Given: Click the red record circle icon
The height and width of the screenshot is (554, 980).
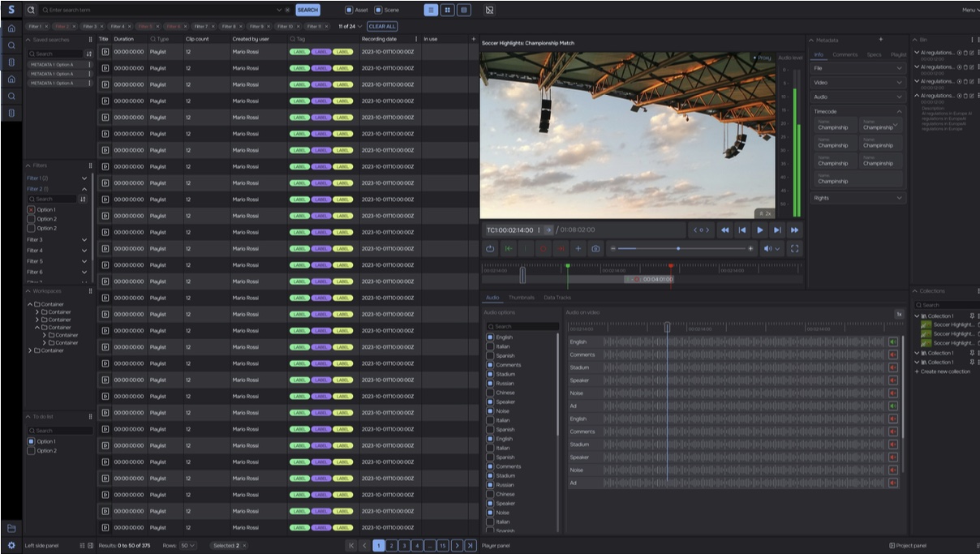Looking at the screenshot, I should click(x=544, y=249).
